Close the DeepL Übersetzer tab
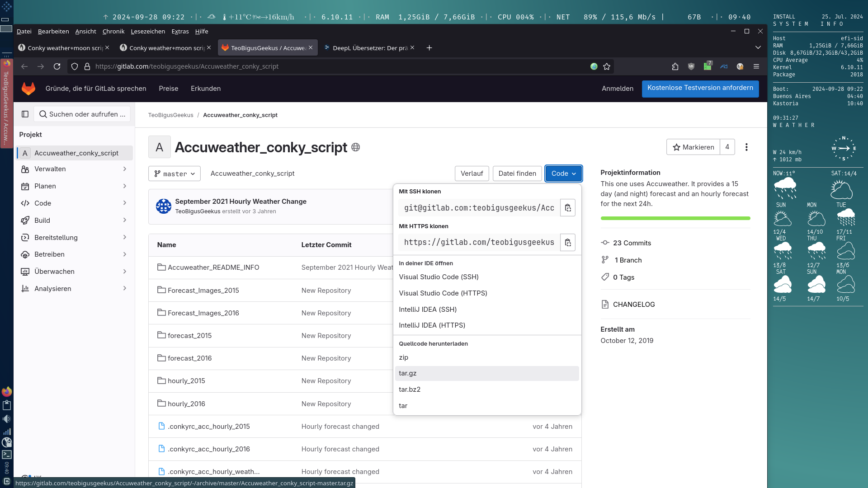The width and height of the screenshot is (868, 488). click(x=412, y=47)
